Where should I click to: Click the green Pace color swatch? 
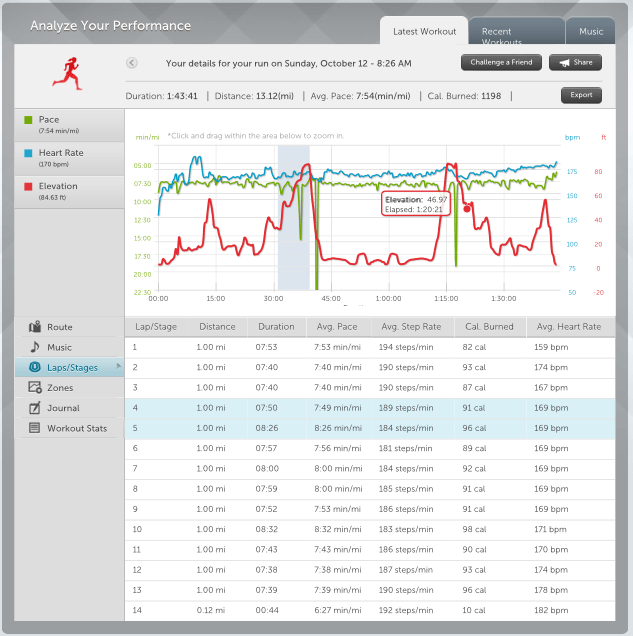click(28, 120)
